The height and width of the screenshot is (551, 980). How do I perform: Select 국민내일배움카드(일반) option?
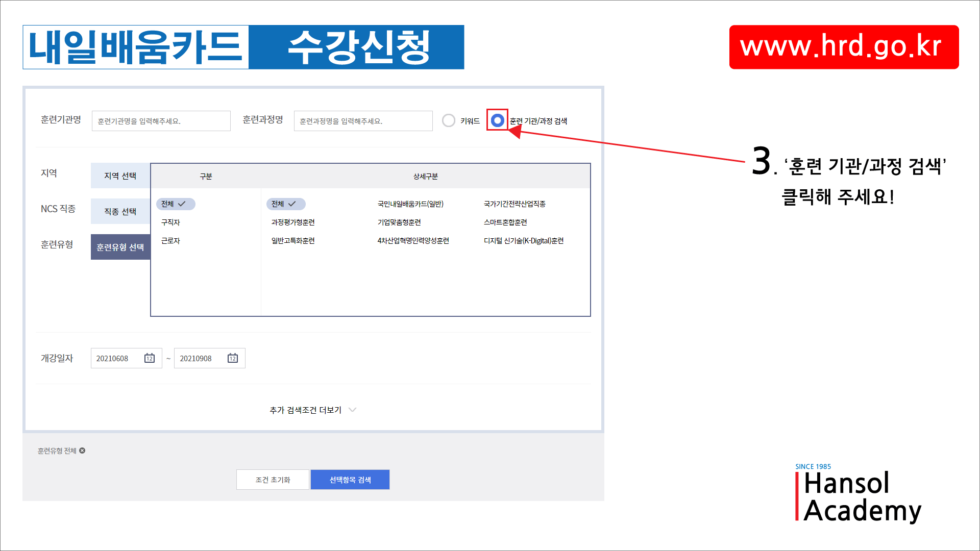[x=410, y=204]
